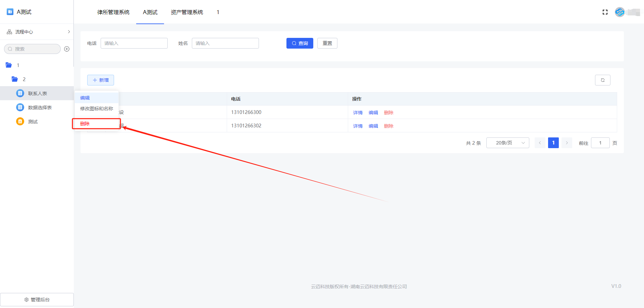Click 详情 for phone 13101266300

coord(358,113)
